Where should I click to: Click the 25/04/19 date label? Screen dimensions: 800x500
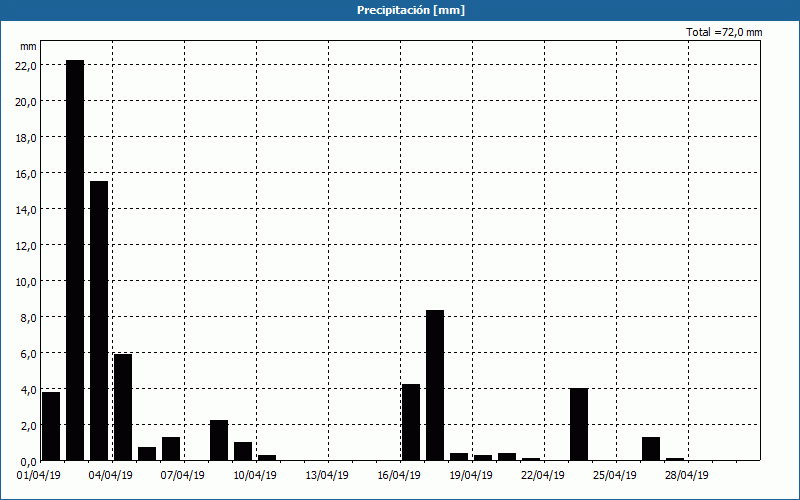pos(615,476)
